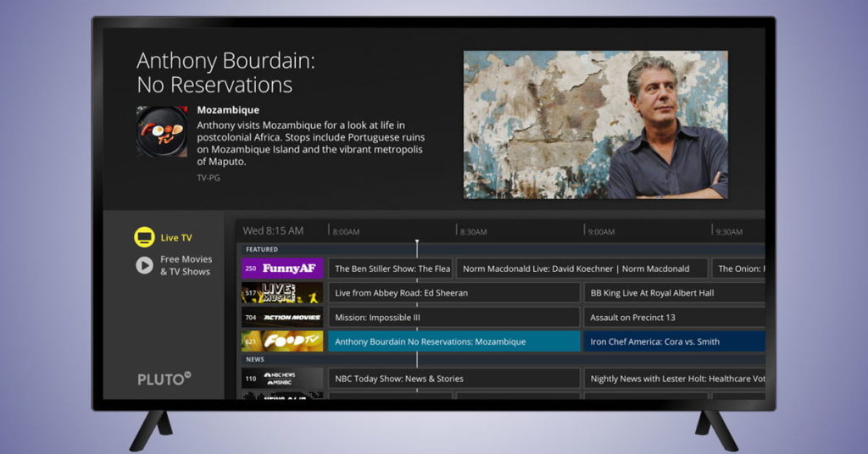Viewport: 868px width, 454px height.
Task: Select the NBC News MSNBC channel 110 logo
Action: coord(282,379)
